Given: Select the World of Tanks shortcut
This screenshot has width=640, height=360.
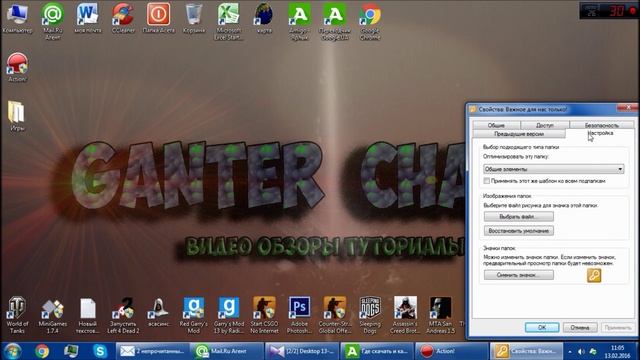Looking at the screenshot, I should click(17, 315).
